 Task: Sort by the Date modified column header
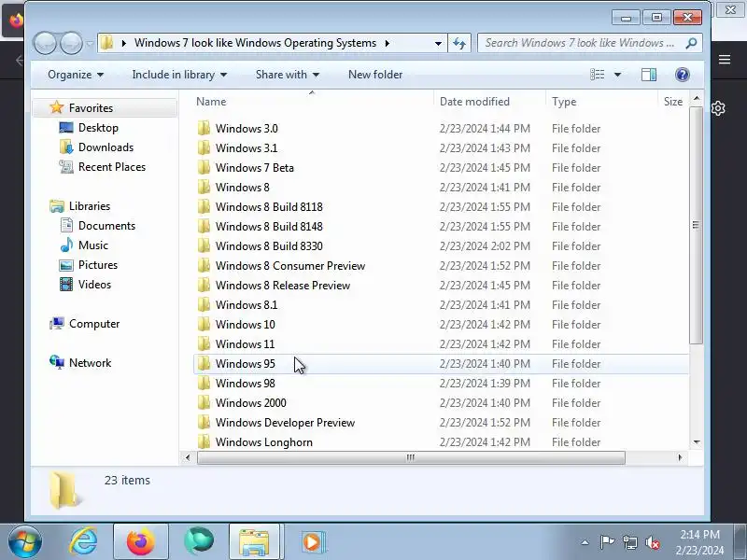474,102
